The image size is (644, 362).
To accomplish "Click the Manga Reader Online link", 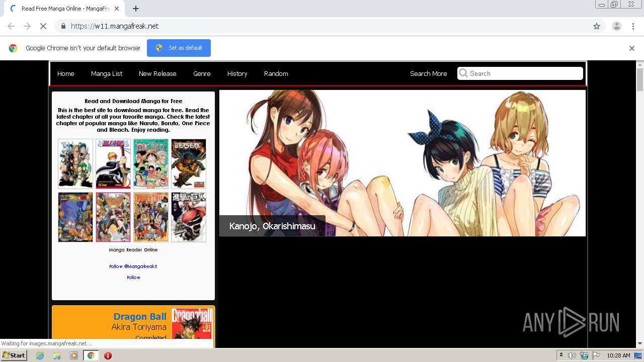I will pos(133,250).
